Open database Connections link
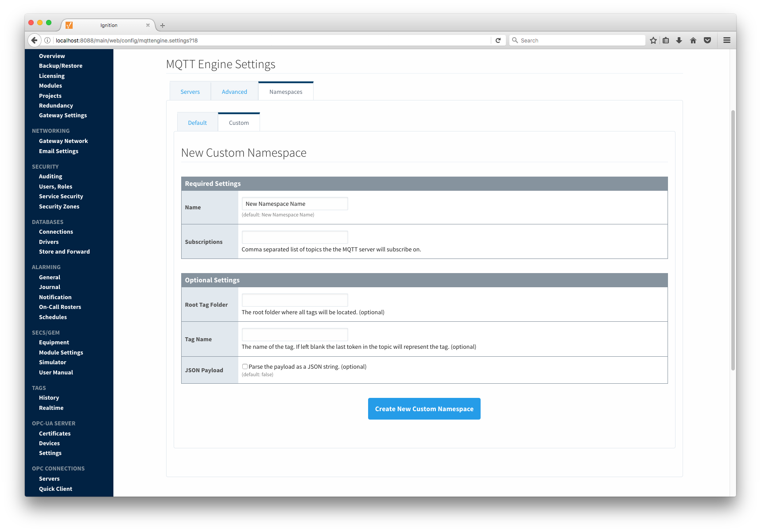The image size is (761, 532). 56,232
